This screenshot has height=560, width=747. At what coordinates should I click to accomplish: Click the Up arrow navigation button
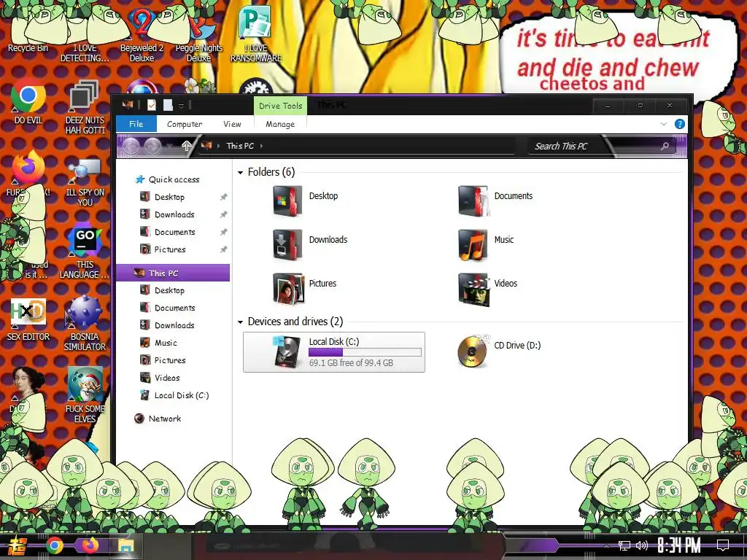(186, 146)
